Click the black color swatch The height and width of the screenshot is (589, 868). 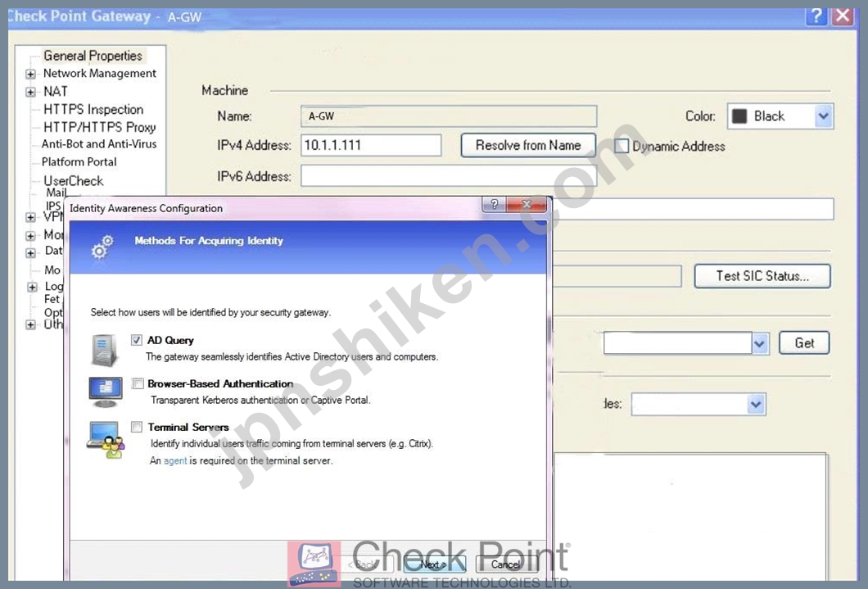[x=739, y=116]
